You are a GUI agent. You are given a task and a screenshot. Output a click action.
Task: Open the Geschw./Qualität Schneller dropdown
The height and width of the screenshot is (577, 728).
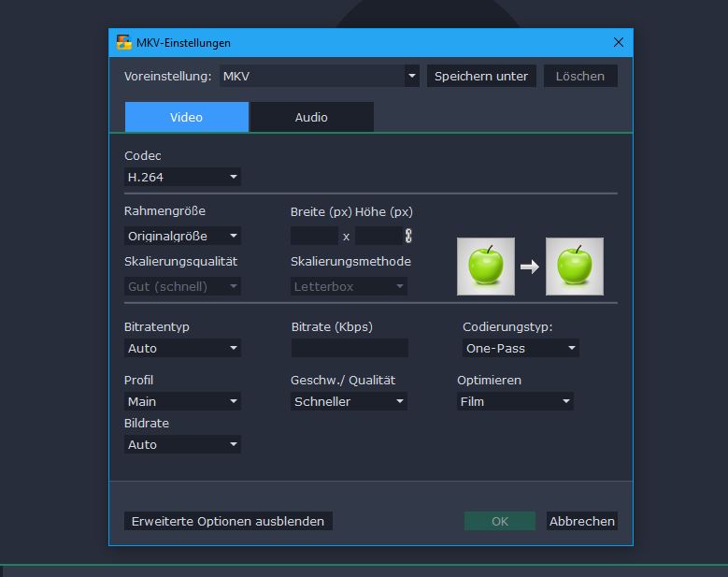tap(349, 401)
